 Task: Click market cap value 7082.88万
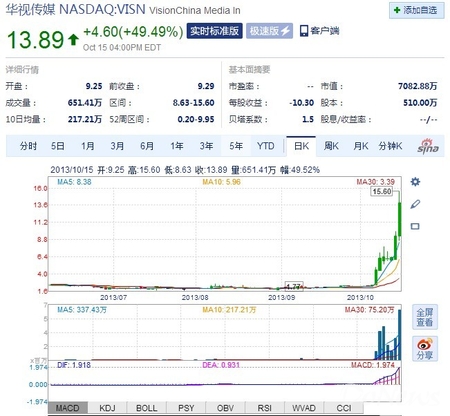[417, 86]
